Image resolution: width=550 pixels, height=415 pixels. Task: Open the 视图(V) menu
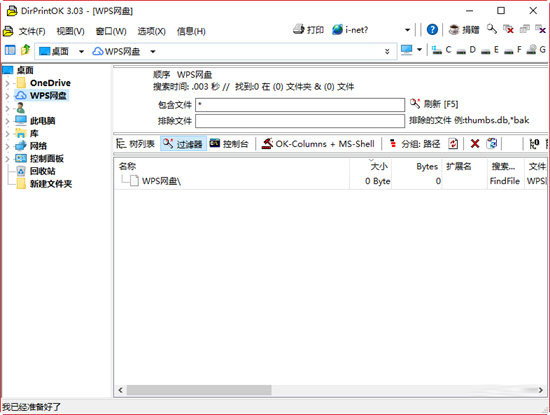(x=71, y=31)
